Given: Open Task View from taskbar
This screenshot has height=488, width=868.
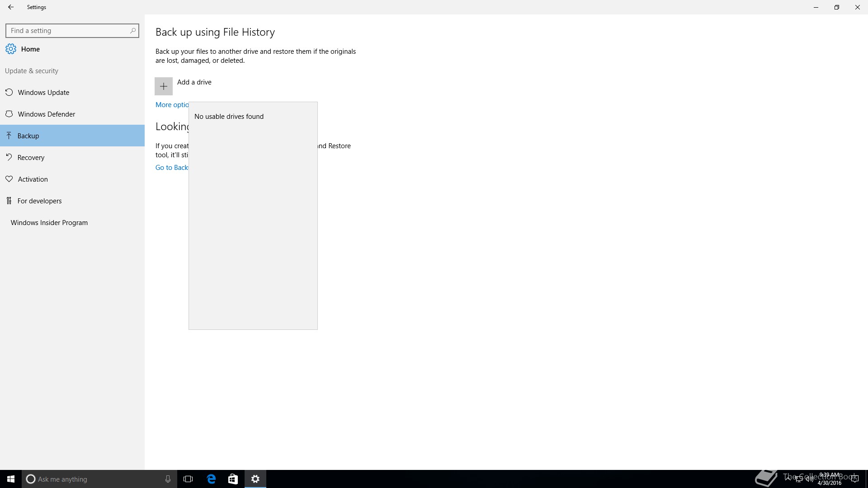Looking at the screenshot, I should click(x=188, y=479).
